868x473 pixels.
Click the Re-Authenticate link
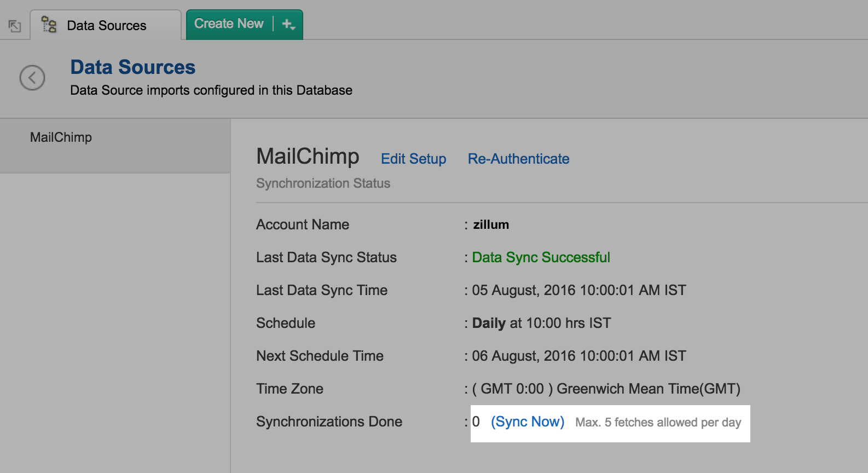click(518, 159)
